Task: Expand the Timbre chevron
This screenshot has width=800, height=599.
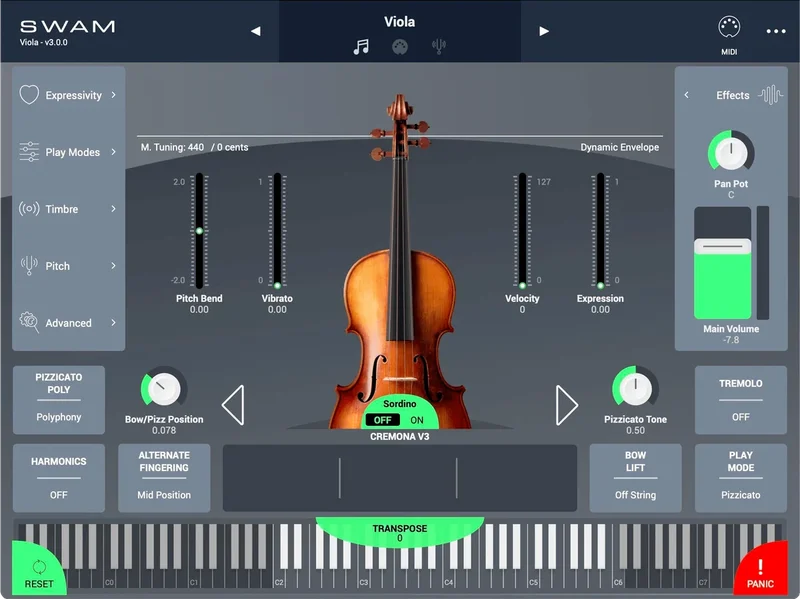Action: point(113,209)
